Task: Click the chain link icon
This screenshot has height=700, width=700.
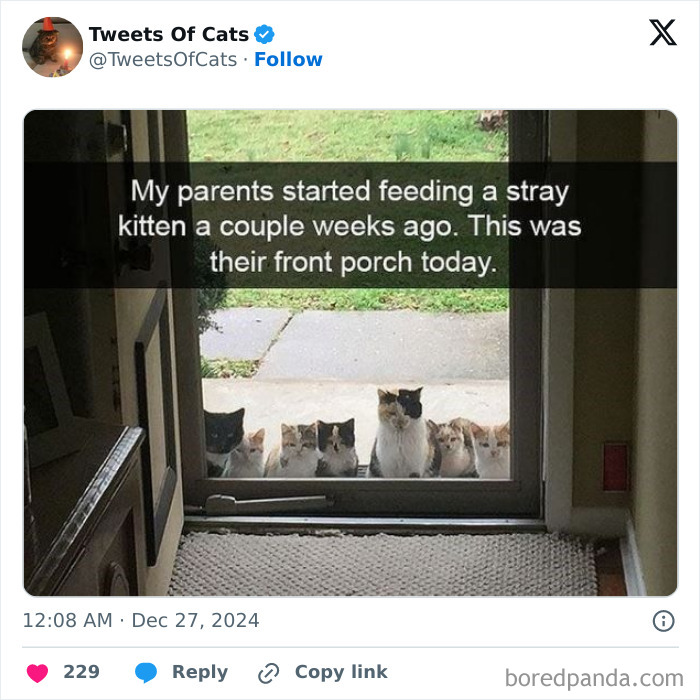Action: click(268, 673)
